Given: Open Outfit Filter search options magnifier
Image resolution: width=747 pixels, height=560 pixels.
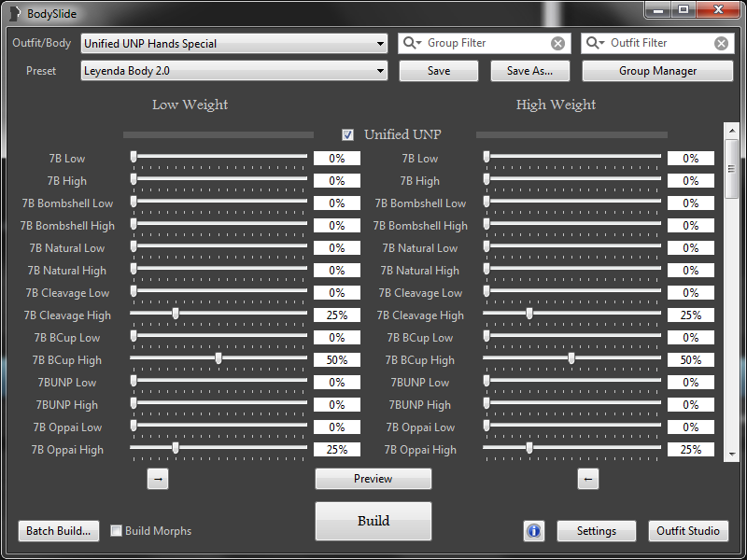Looking at the screenshot, I should [x=595, y=43].
